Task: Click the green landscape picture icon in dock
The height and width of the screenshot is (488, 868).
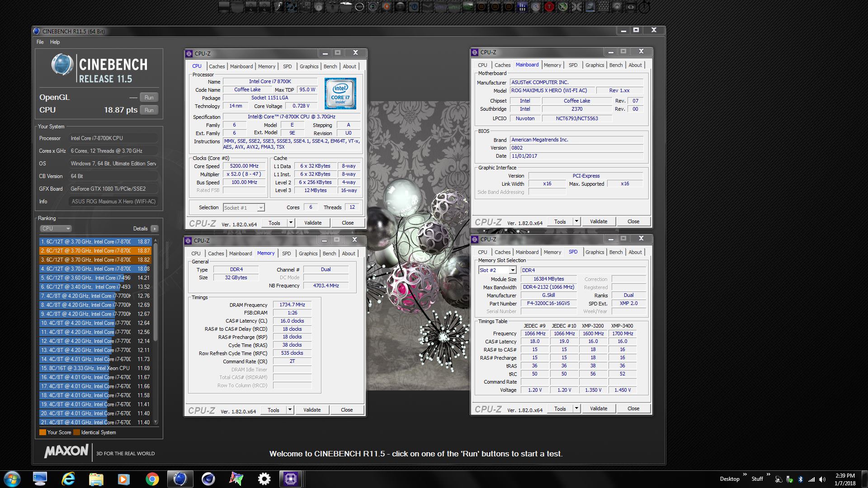Action: [468, 7]
